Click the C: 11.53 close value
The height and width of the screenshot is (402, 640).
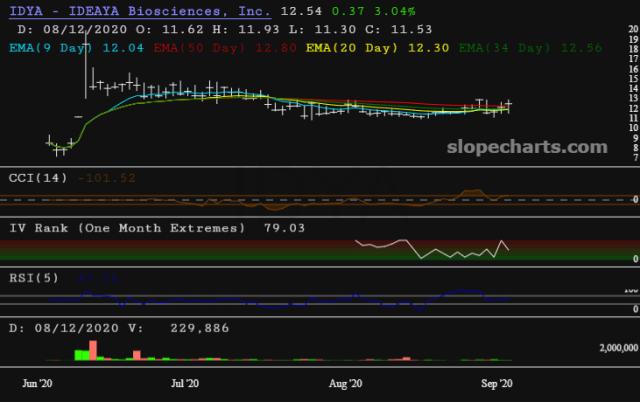click(x=398, y=29)
